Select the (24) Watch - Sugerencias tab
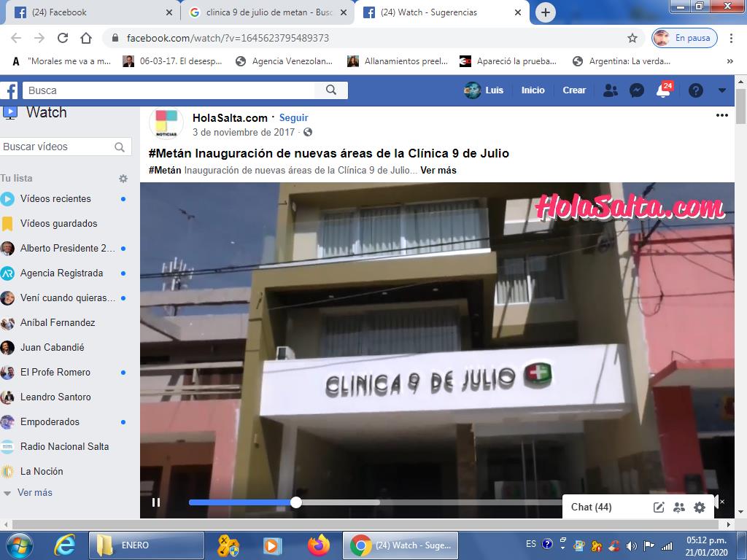Screen dimensions: 747x560 point(441,12)
